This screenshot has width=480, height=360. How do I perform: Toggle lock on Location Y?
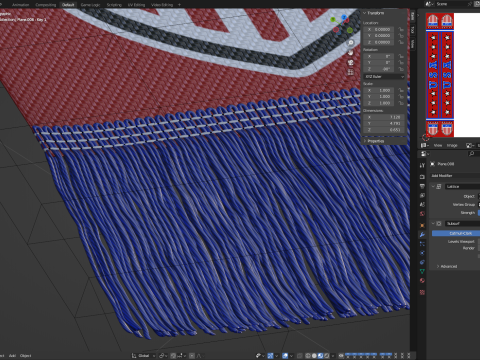coord(401,36)
